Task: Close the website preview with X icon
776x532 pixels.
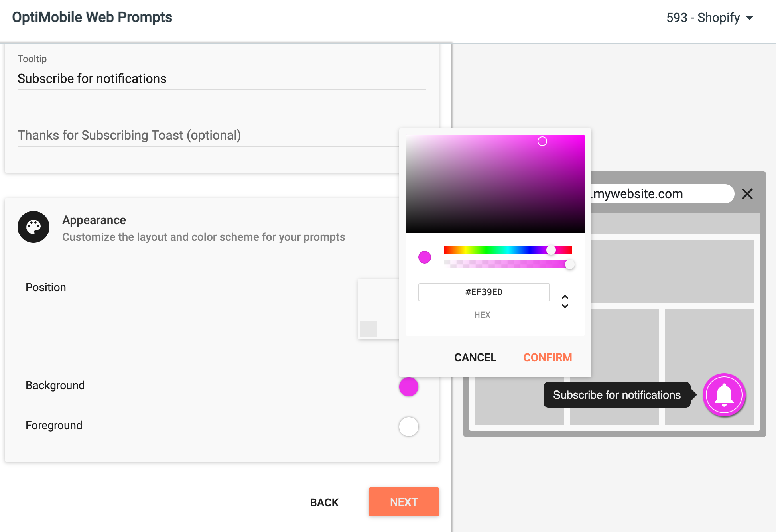Action: [x=747, y=194]
